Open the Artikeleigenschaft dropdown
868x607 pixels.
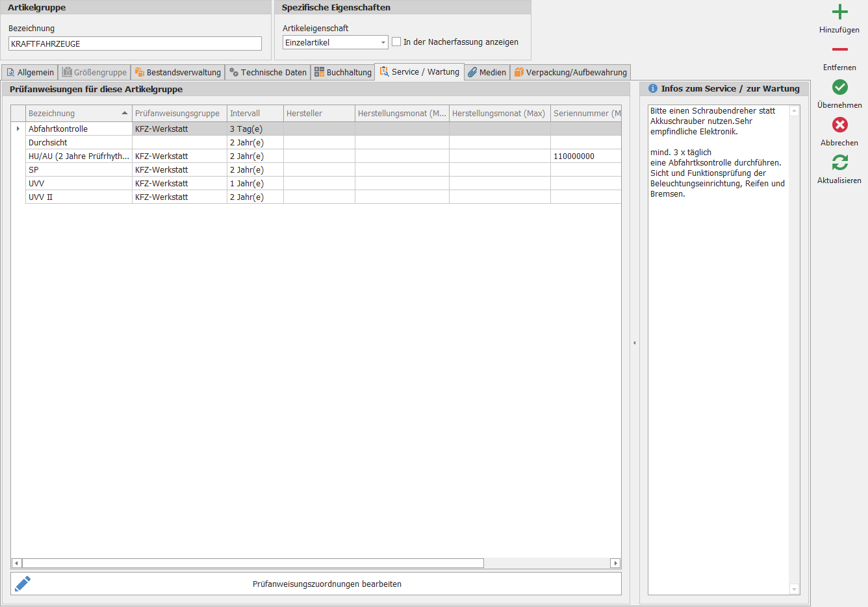pyautogui.click(x=383, y=42)
